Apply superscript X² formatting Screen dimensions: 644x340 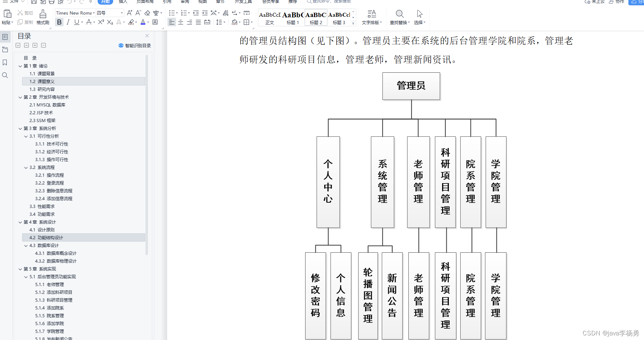click(x=101, y=22)
